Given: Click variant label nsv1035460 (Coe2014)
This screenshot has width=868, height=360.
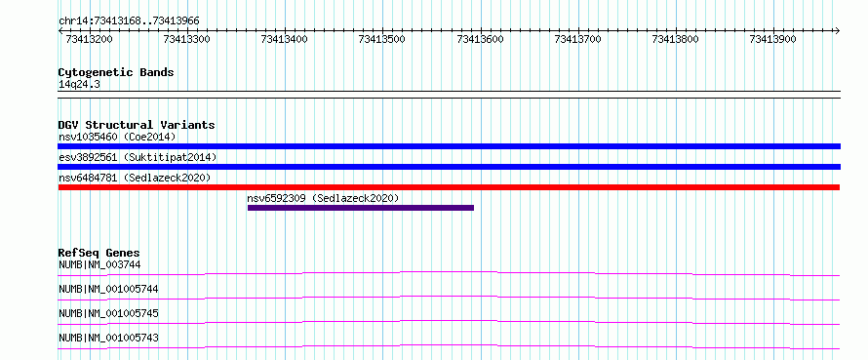Looking at the screenshot, I should tap(117, 137).
